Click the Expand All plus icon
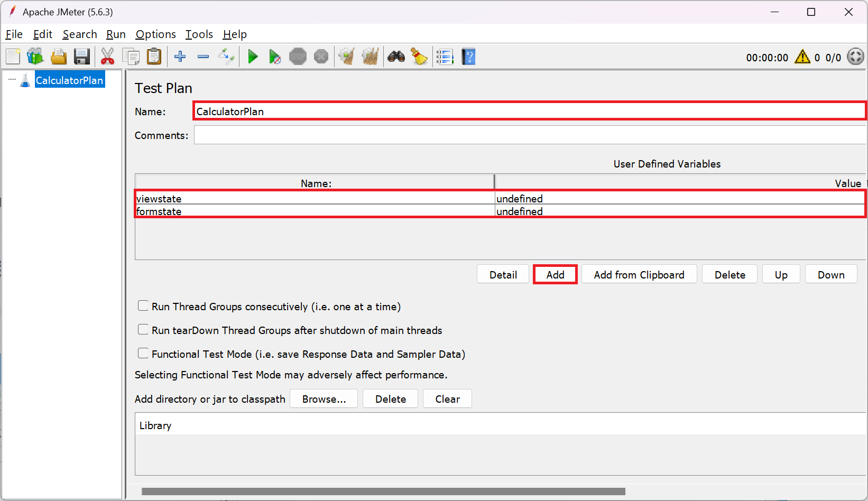Image resolution: width=868 pixels, height=501 pixels. 180,57
